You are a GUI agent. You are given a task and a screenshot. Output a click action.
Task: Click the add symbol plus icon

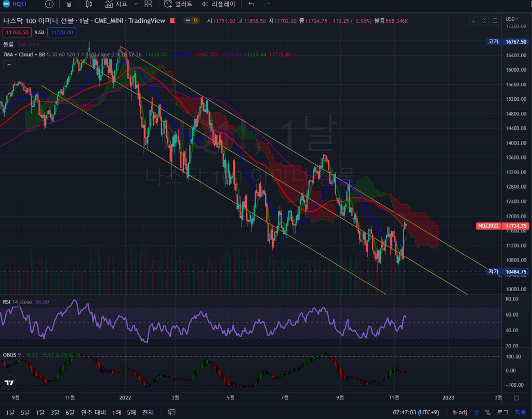click(49, 4)
